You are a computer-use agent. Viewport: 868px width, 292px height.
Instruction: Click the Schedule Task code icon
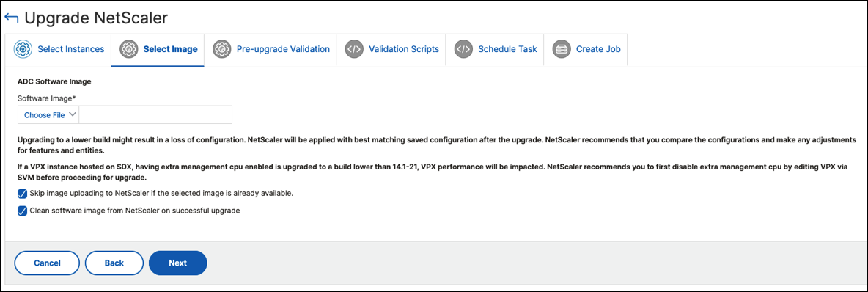pyautogui.click(x=463, y=48)
